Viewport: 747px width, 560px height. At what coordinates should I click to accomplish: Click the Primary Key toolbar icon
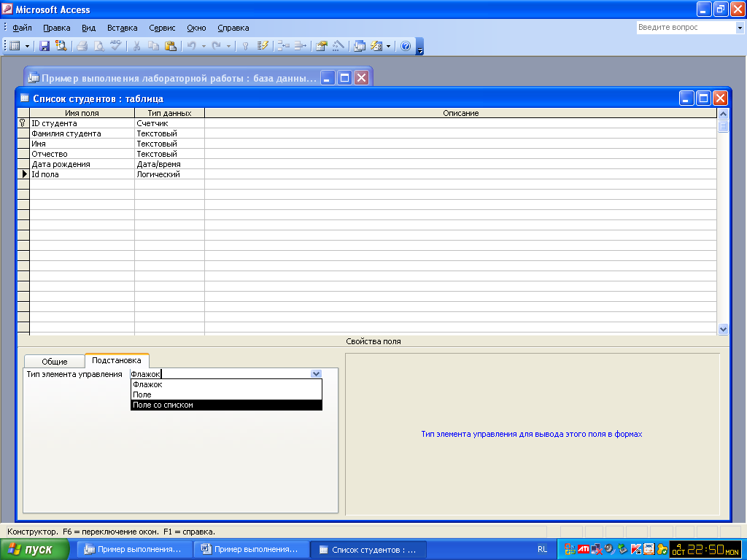coord(245,46)
